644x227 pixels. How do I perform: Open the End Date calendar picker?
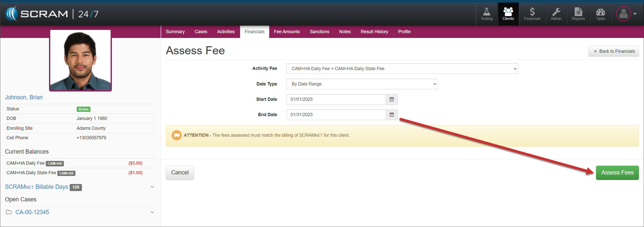(391, 115)
